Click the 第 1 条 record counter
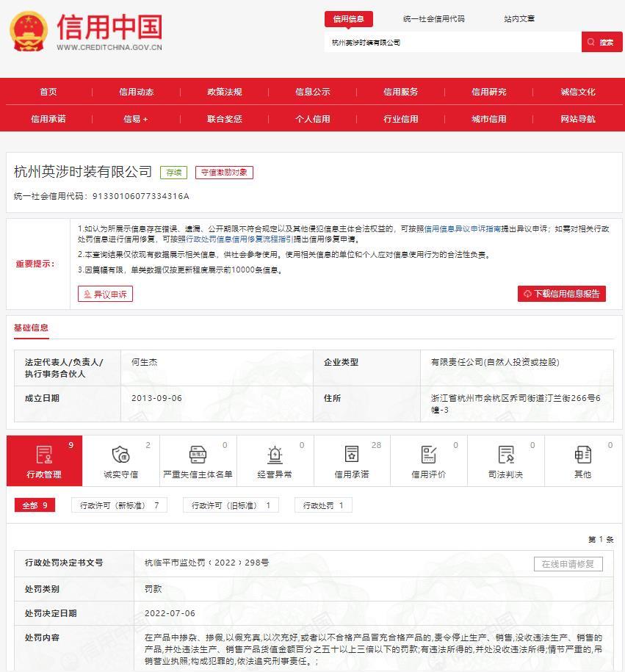Screen dimensions: 625x672 click(601, 539)
